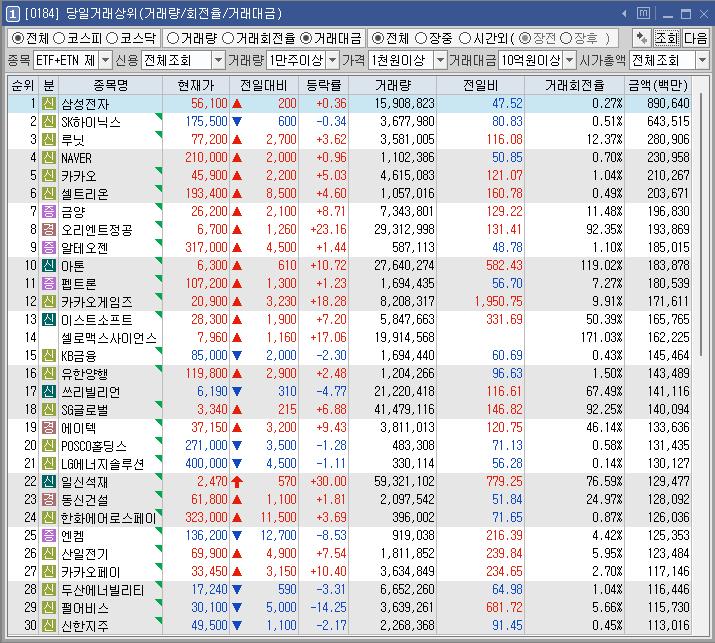The height and width of the screenshot is (643, 715).
Task: Select the 거래량 ranking radio button
Action: click(173, 38)
